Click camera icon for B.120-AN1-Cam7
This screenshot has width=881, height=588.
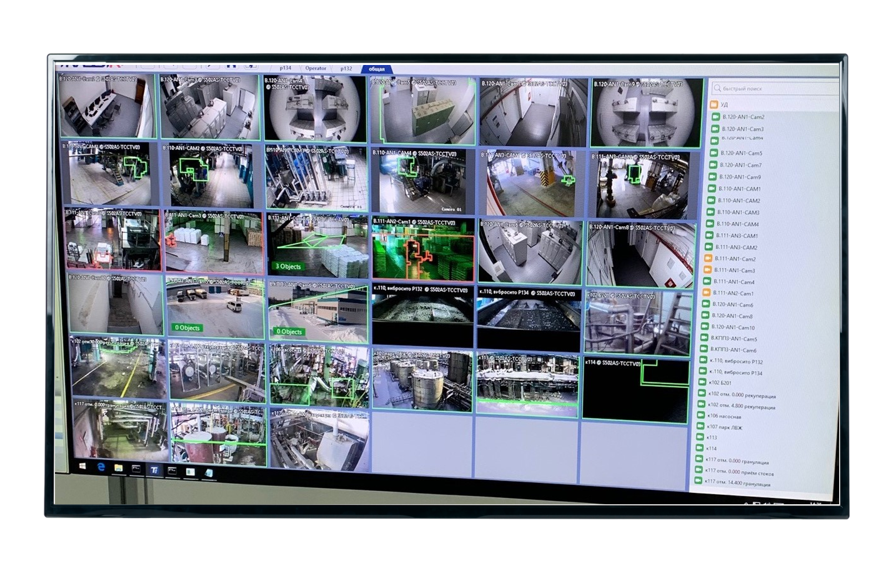click(x=713, y=165)
